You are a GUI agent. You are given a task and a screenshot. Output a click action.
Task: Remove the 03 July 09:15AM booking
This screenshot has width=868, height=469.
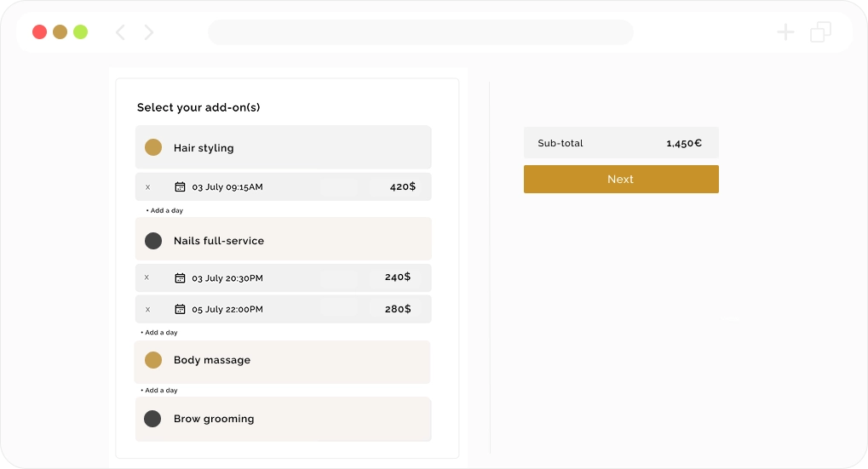147,186
